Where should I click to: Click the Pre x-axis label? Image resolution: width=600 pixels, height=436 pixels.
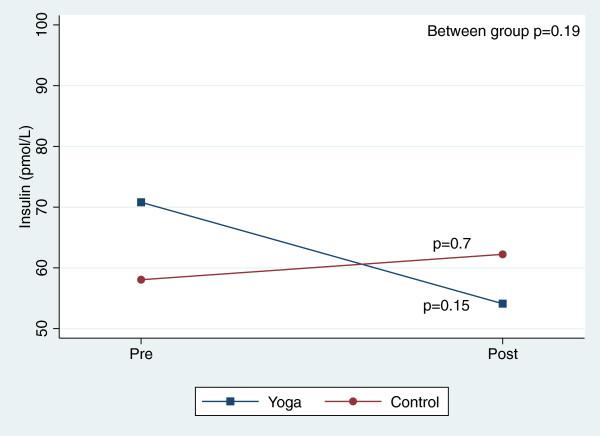click(x=141, y=355)
